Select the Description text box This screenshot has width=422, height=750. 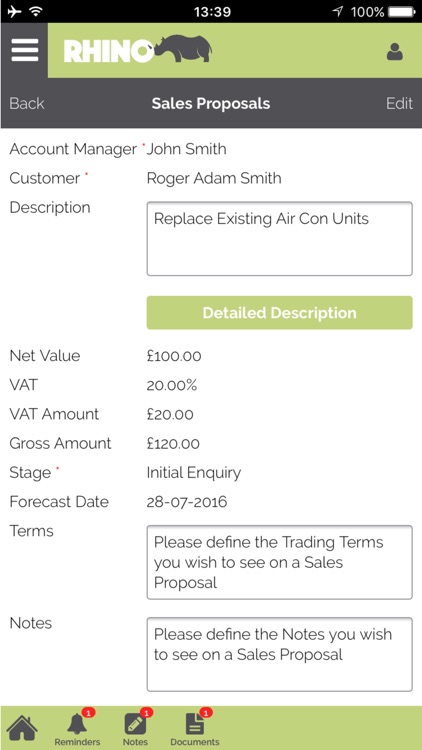[279, 239]
